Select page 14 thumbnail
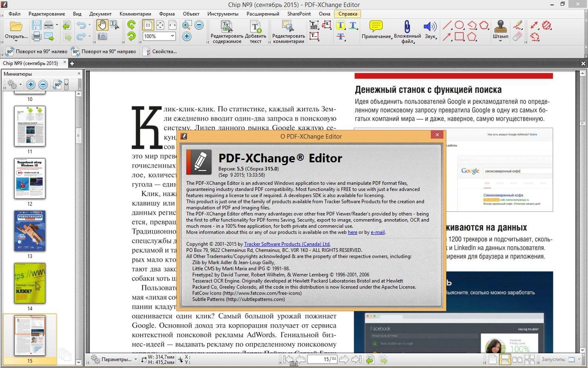This screenshot has height=368, width=588. pos(30,283)
